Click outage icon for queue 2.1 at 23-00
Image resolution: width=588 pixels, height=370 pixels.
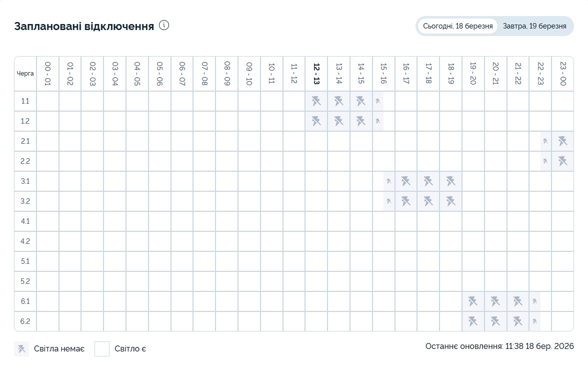coord(562,141)
